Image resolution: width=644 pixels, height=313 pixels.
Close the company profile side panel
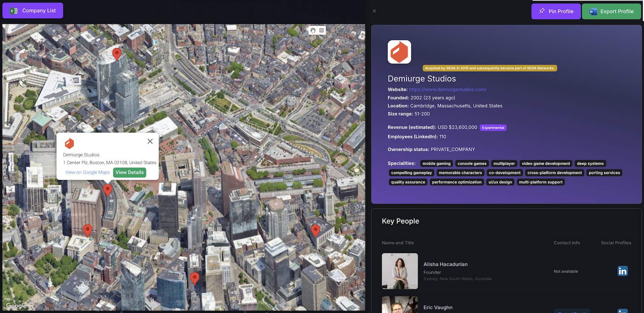[x=374, y=11]
